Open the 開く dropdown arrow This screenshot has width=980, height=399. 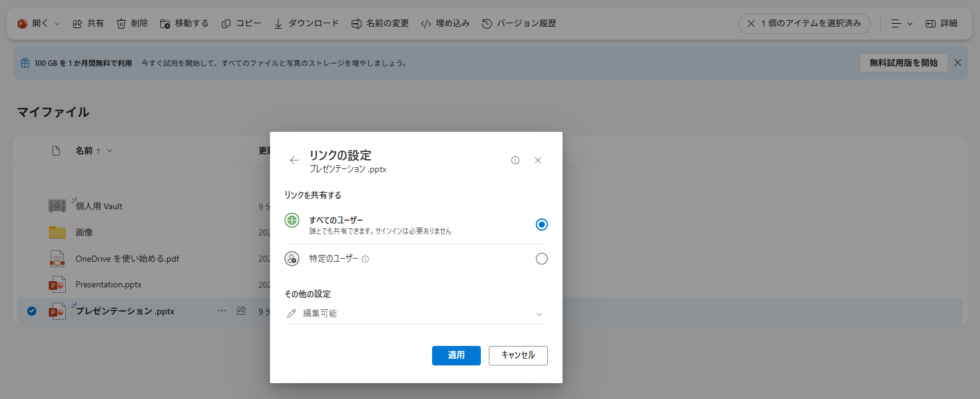57,24
